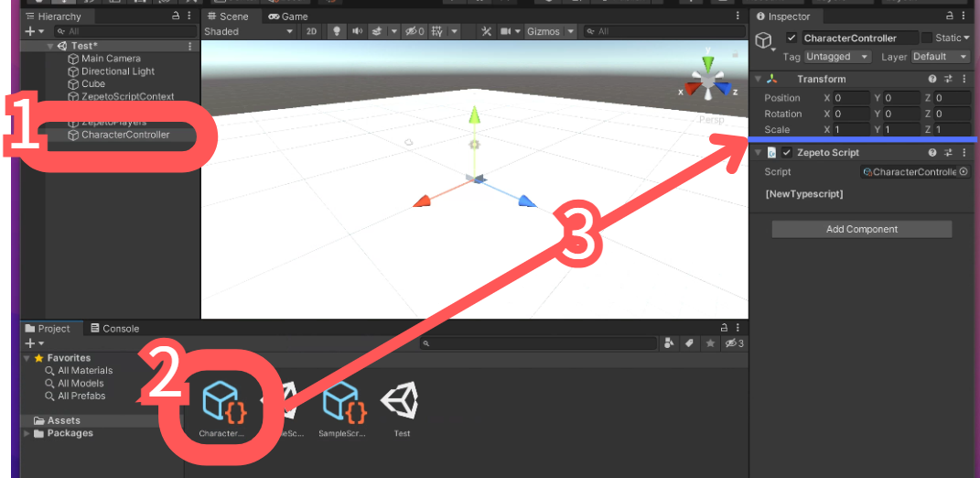This screenshot has width=980, height=478.
Task: Toggle the Static checkbox
Action: (927, 38)
